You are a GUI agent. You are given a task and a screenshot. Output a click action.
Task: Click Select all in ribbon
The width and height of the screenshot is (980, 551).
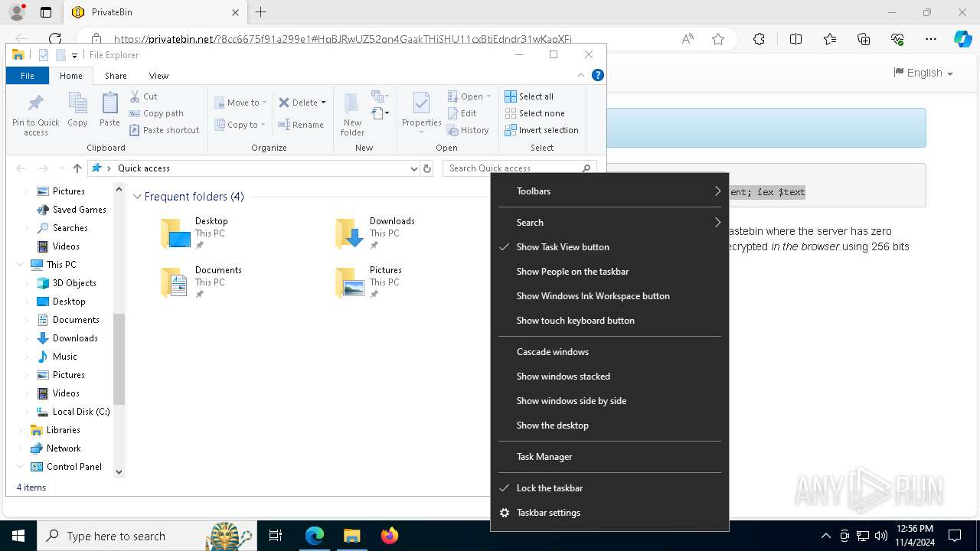point(529,96)
